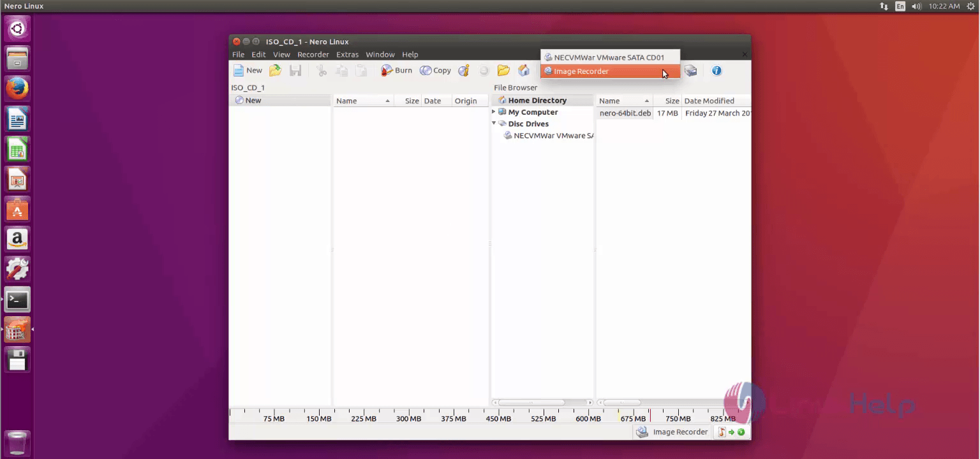Select the New disc node in compilation tree
This screenshot has height=459, width=980.
(280, 100)
